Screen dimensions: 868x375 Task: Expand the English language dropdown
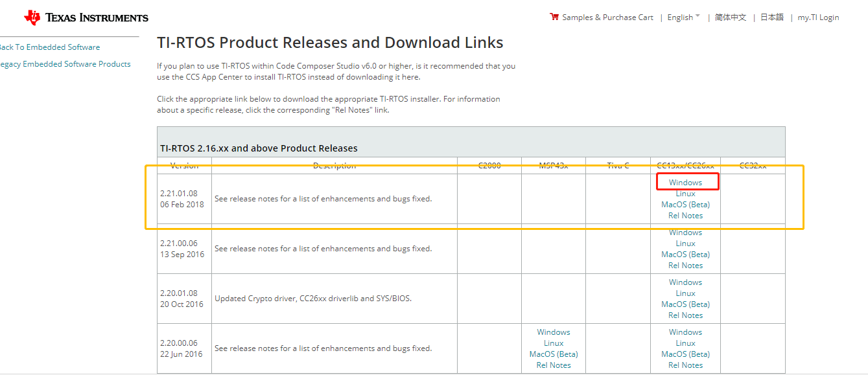683,17
